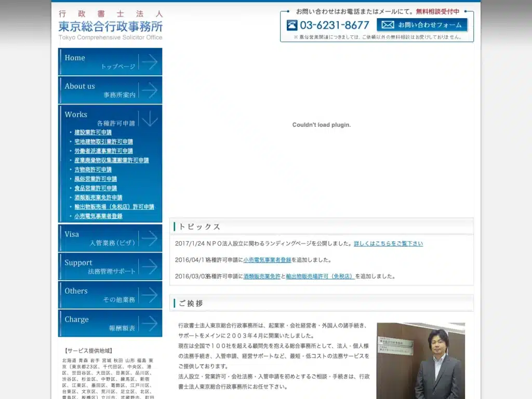Click トピックス section heading
Screen dimensions: 532x399
[x=199, y=227]
